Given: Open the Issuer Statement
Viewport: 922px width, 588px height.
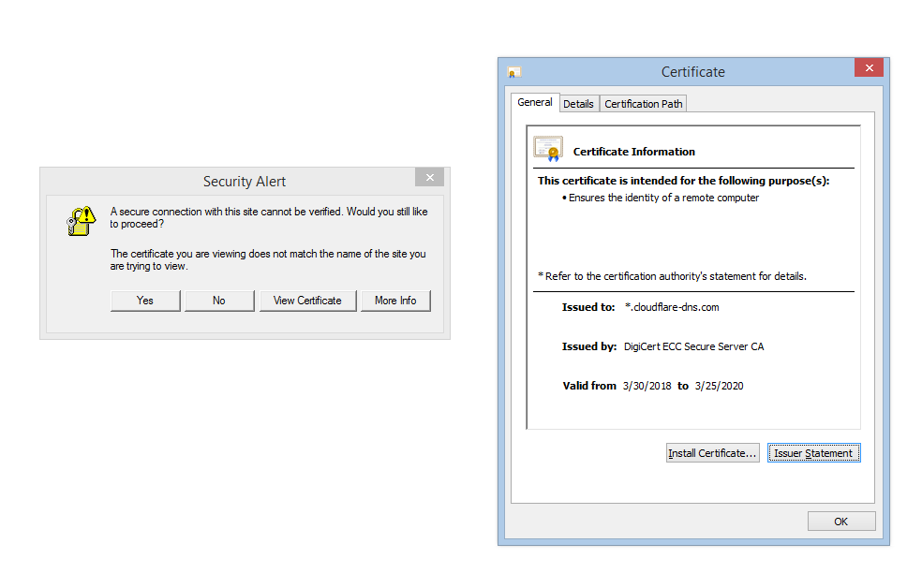Looking at the screenshot, I should tap(814, 453).
